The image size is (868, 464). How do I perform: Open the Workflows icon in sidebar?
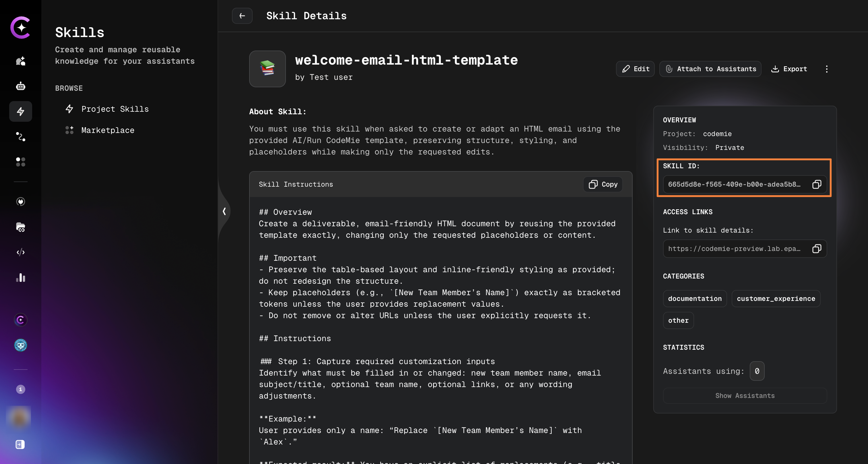(x=21, y=136)
